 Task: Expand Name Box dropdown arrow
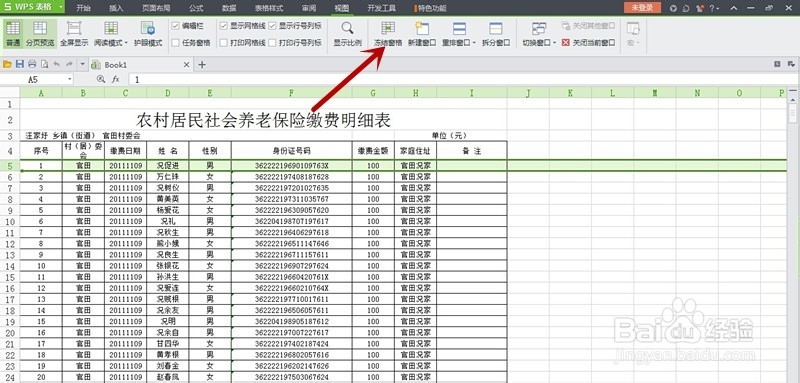70,80
